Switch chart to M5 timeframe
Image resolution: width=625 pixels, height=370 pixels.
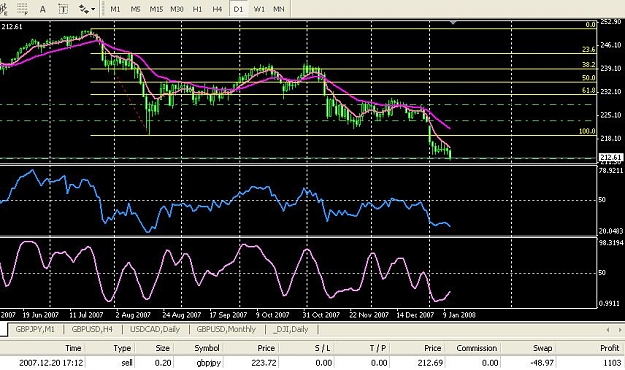click(x=135, y=9)
